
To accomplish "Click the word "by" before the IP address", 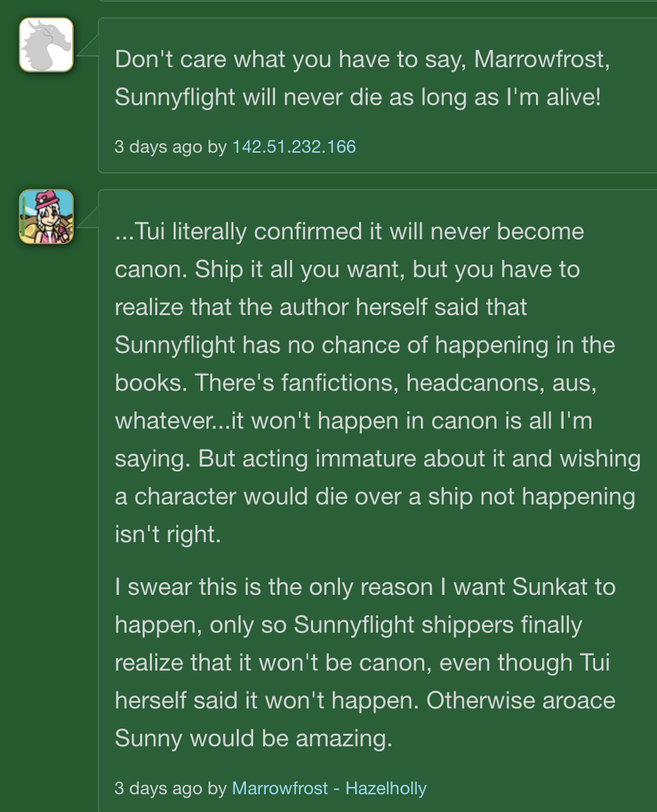I will (x=217, y=146).
